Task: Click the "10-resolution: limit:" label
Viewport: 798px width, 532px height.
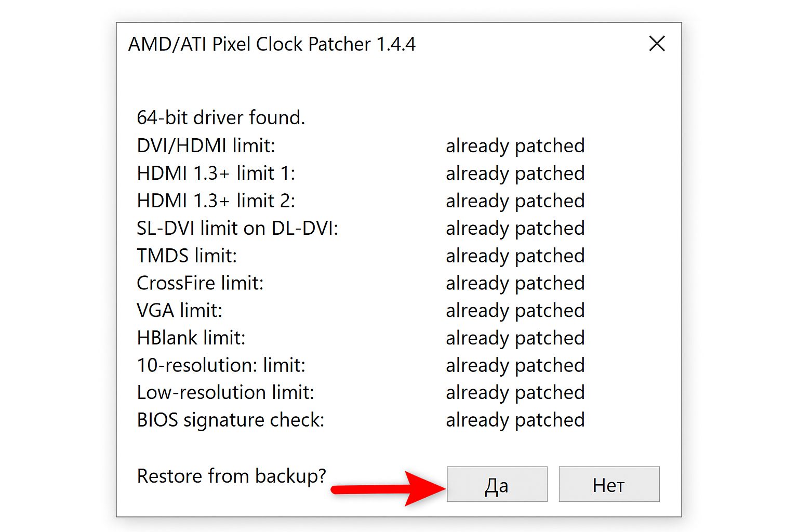Action: (x=221, y=365)
